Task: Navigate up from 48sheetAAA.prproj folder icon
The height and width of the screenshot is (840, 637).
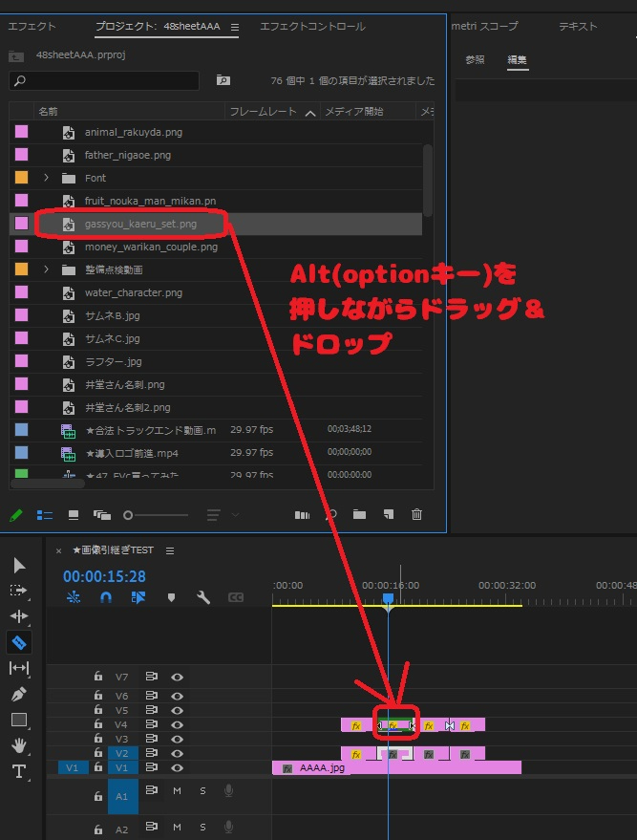Action: click(16, 55)
